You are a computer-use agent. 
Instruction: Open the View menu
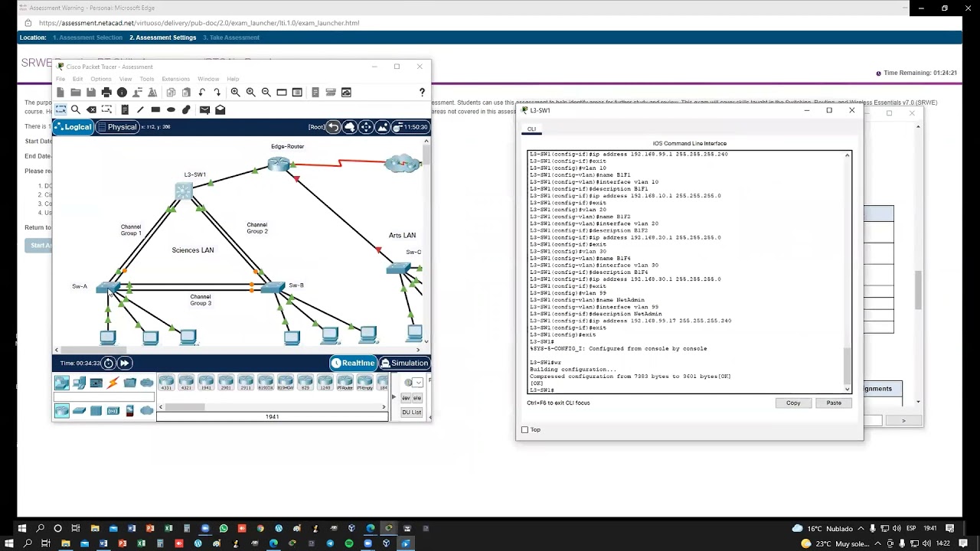(126, 79)
